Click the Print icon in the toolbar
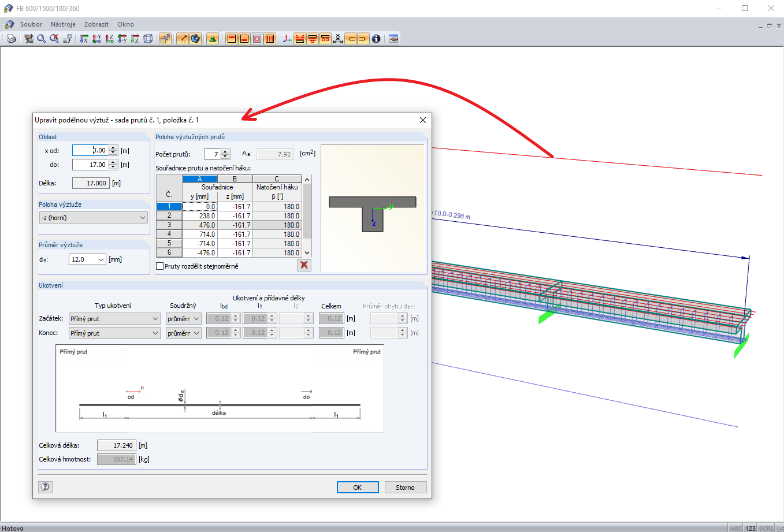784x532 pixels. point(11,39)
